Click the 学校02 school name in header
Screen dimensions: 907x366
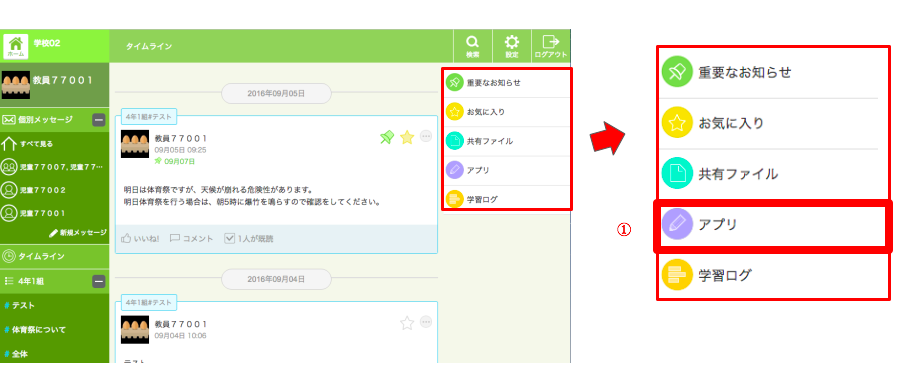47,43
